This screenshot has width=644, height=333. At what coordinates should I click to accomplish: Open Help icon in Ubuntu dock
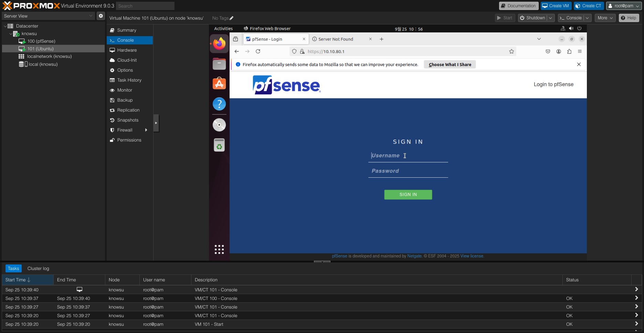click(219, 104)
